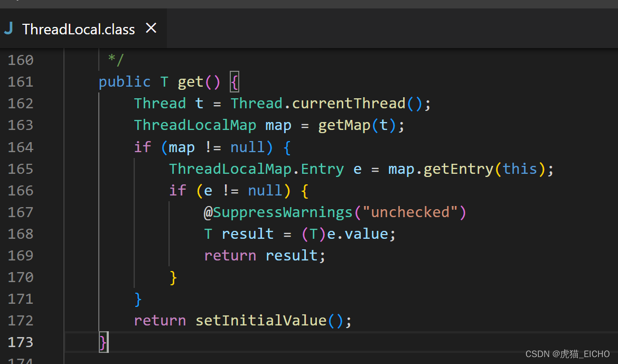Click line number 162 in gutter
This screenshot has width=618, height=364.
21,104
